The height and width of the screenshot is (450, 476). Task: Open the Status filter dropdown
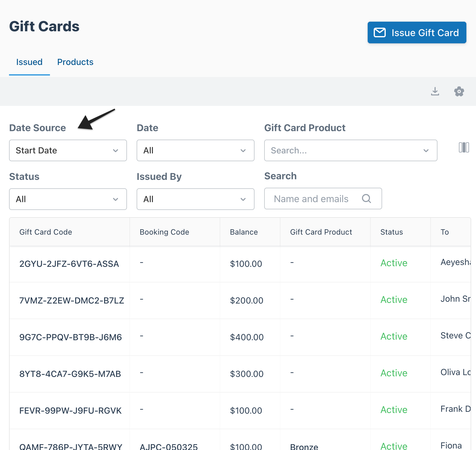click(x=68, y=199)
